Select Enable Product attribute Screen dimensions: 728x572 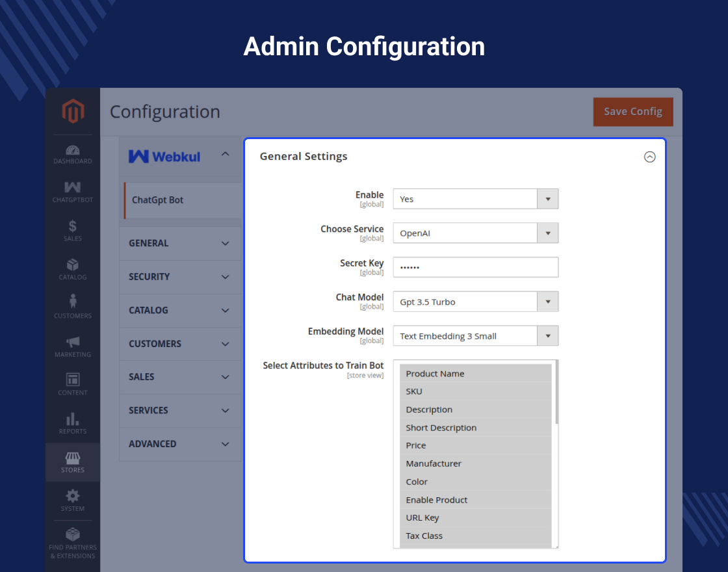tap(475, 500)
